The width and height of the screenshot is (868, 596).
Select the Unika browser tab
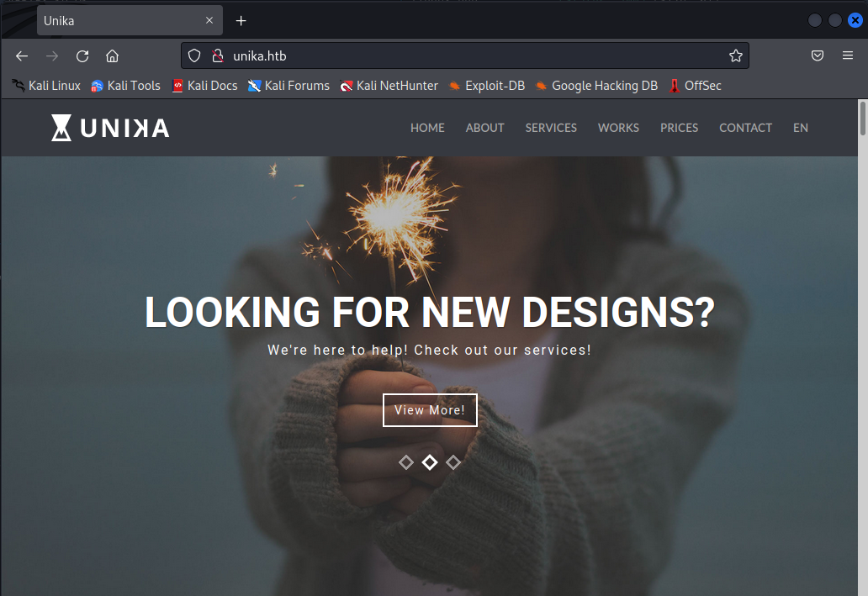[130, 20]
